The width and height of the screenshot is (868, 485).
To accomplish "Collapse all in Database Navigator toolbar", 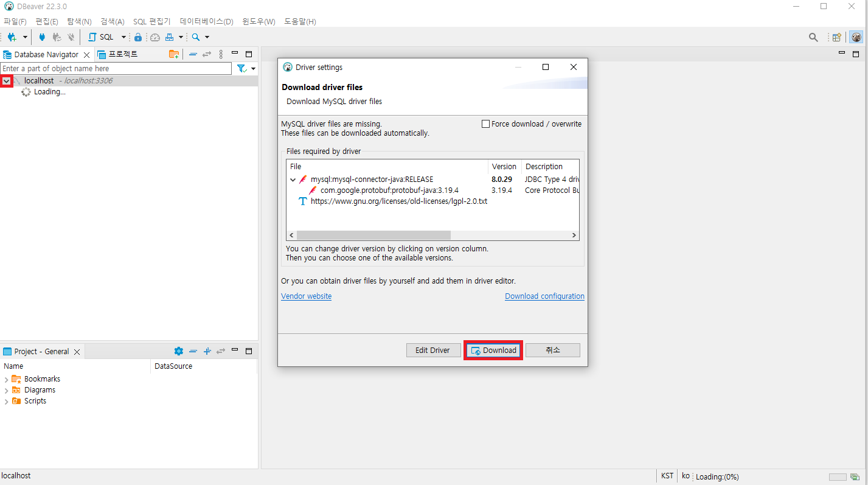I will [193, 54].
